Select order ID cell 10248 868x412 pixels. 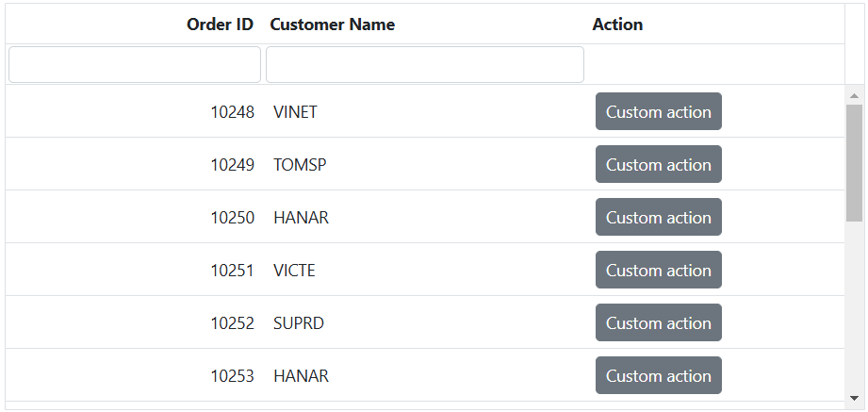(x=232, y=112)
